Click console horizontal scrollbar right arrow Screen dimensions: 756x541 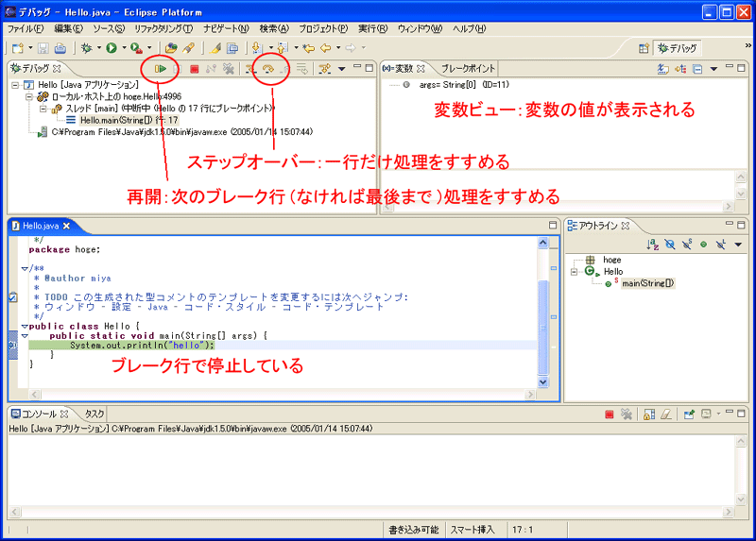pyautogui.click(x=729, y=512)
